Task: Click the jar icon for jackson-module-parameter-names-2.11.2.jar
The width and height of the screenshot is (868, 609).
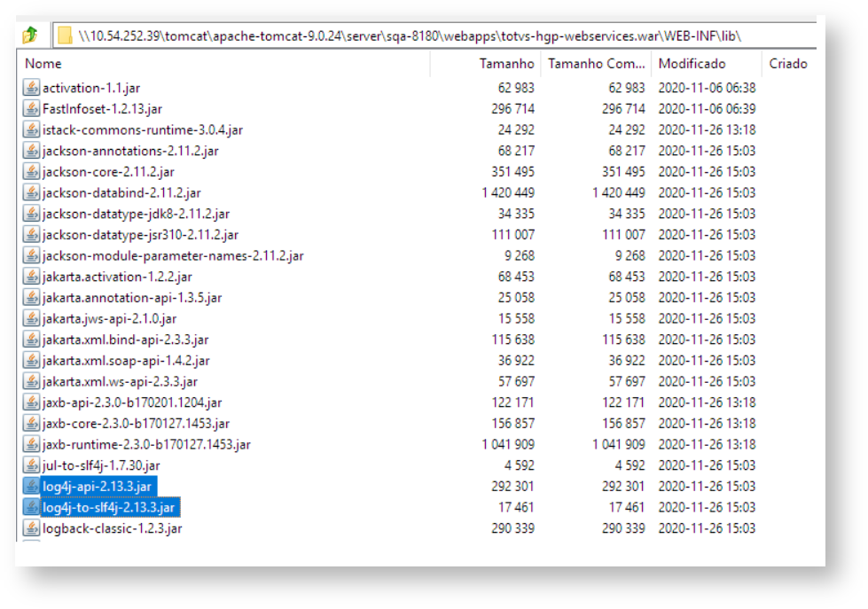Action: tap(31, 256)
